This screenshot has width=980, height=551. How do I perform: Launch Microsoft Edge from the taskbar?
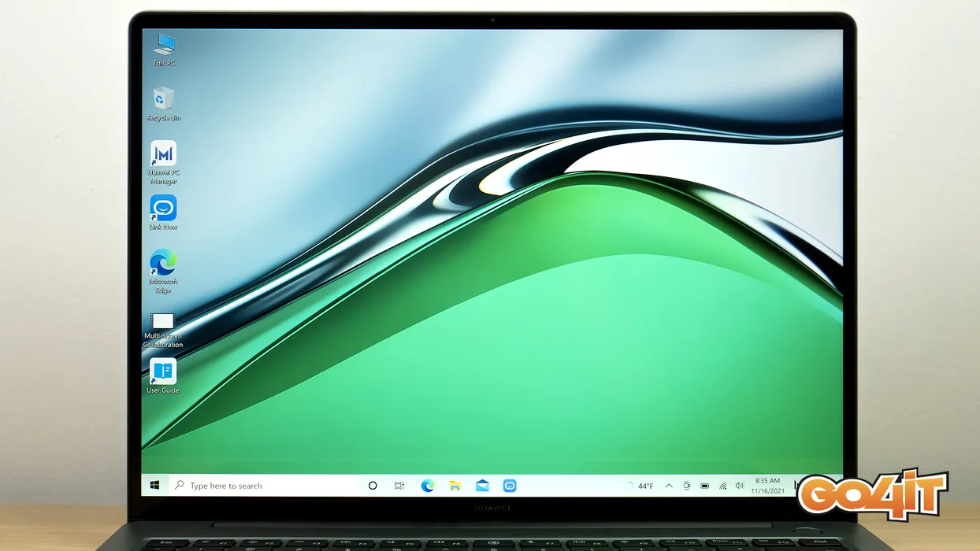point(428,486)
